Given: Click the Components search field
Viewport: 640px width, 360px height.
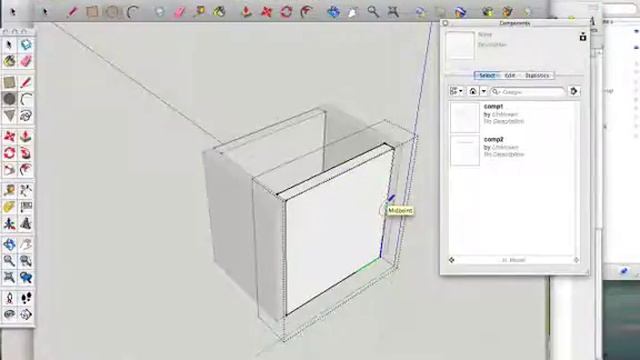Looking at the screenshot, I should (528, 92).
